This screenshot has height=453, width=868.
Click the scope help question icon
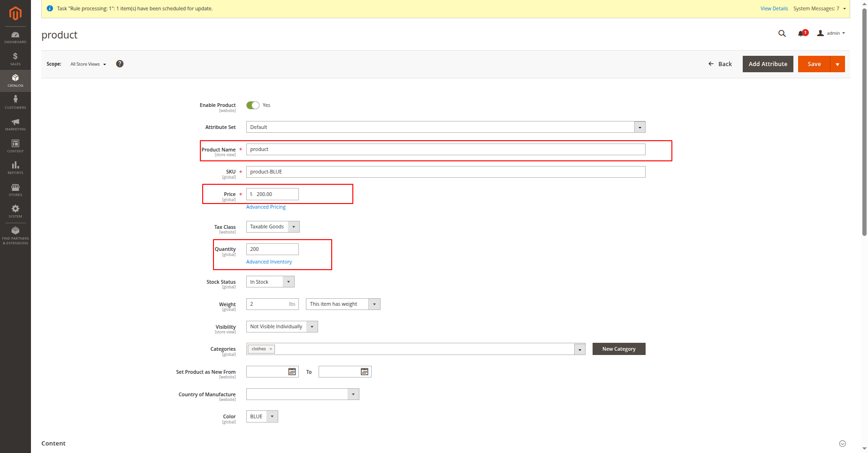120,64
